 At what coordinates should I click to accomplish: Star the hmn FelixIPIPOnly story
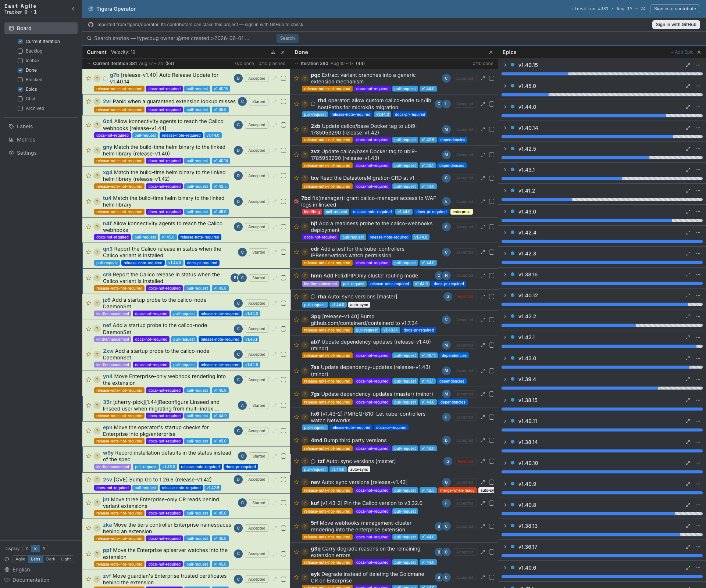[296, 276]
